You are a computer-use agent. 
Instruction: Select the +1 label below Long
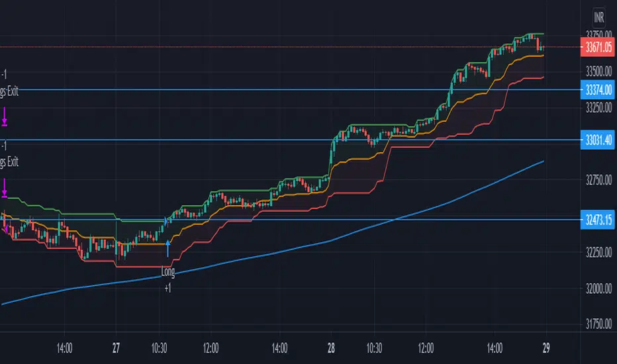168,288
